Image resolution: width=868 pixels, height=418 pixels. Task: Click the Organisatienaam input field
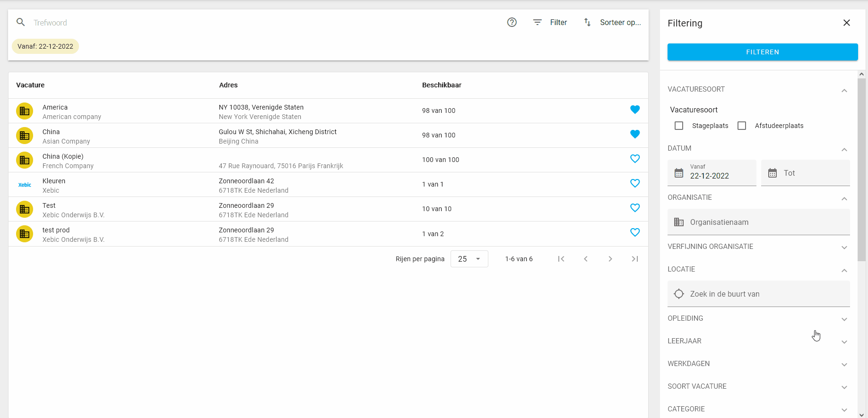[x=758, y=222]
